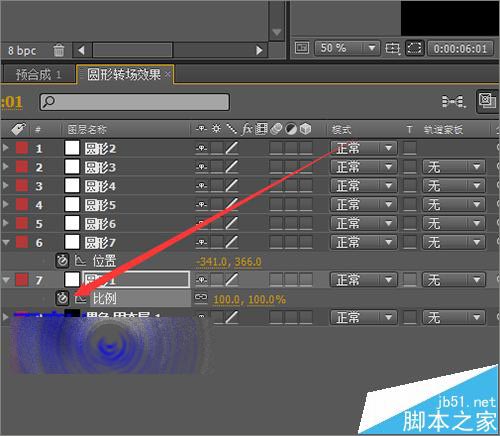The width and height of the screenshot is (500, 436).
Task: Click the collapse transformations sun icon header
Action: click(216, 128)
